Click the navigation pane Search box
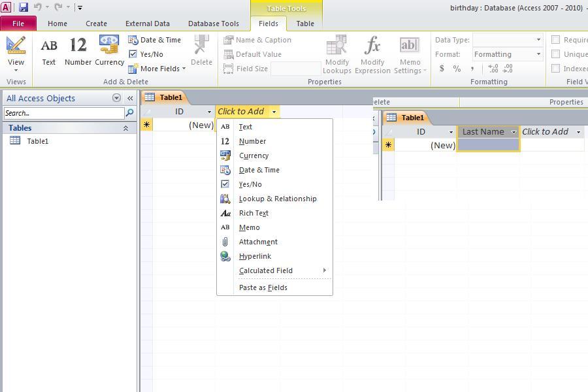Image resolution: width=588 pixels, height=392 pixels. pos(64,113)
